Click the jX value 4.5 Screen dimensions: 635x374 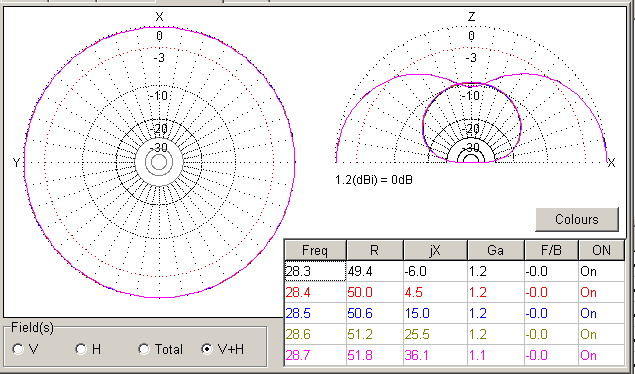click(x=435, y=292)
